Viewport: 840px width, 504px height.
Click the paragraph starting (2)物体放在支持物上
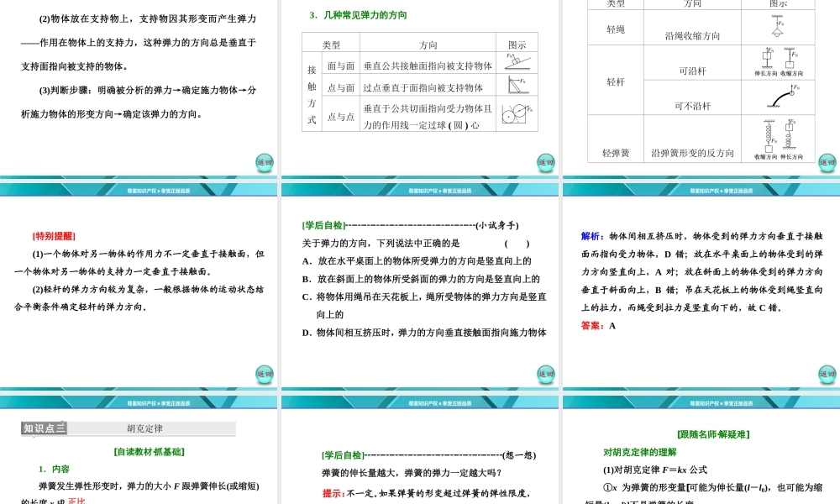click(x=139, y=42)
